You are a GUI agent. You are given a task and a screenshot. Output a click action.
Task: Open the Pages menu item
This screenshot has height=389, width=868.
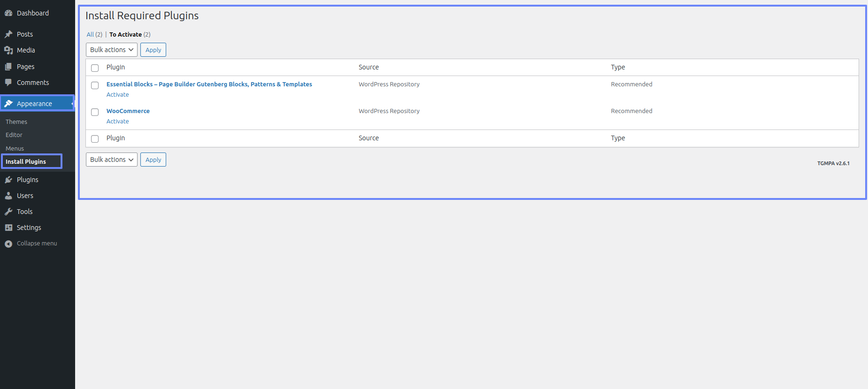26,67
